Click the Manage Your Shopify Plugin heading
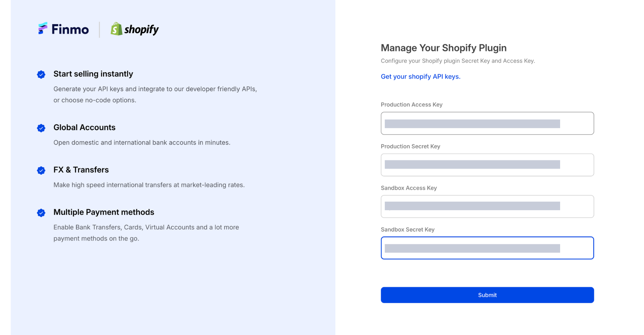 [x=444, y=48]
